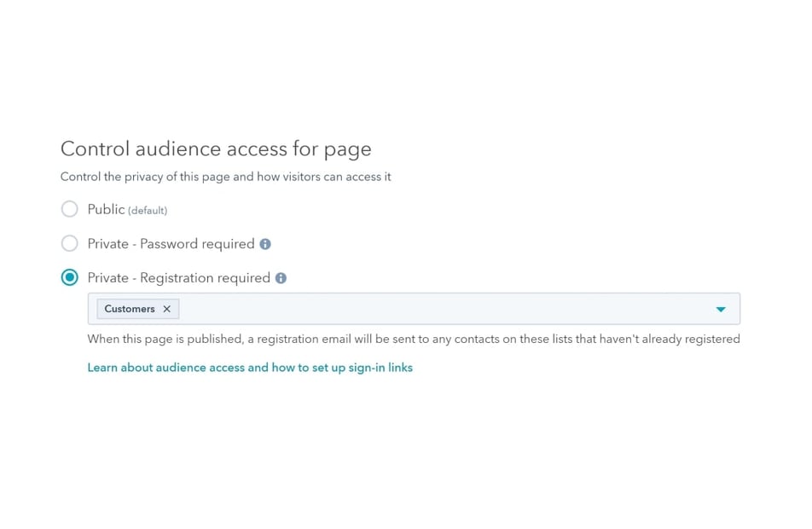Click the word "Customers" inside the tag
This screenshot has height=529, width=812.
point(130,309)
